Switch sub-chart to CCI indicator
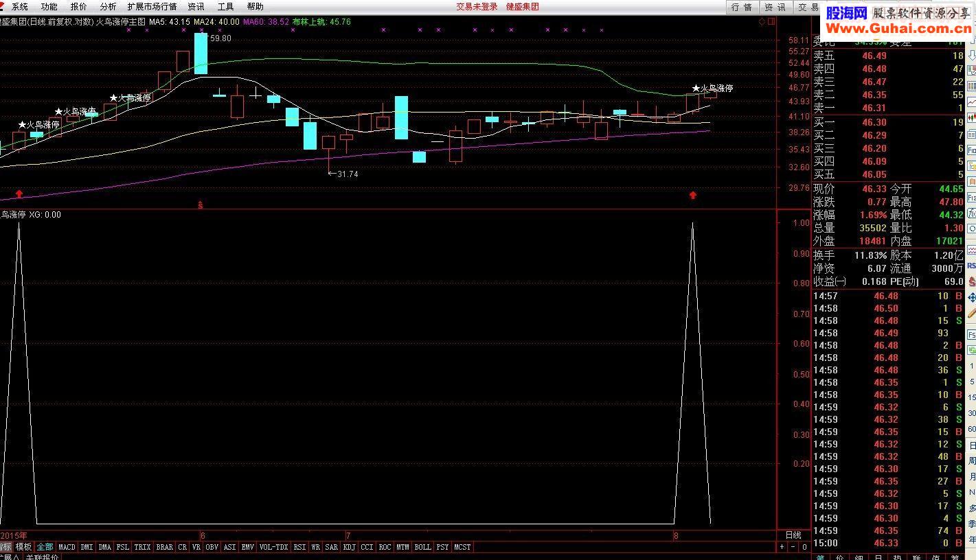This screenshot has height=560, width=976. click(x=367, y=547)
